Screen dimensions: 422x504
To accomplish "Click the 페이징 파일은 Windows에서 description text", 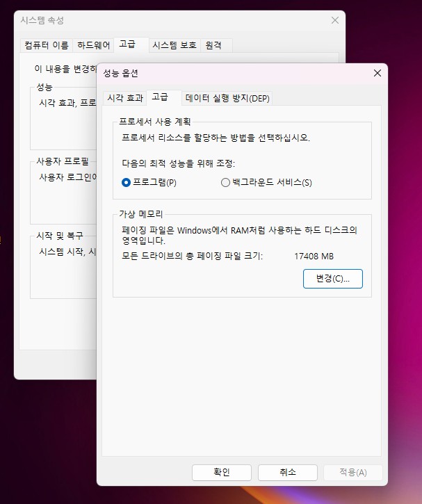I will point(239,235).
